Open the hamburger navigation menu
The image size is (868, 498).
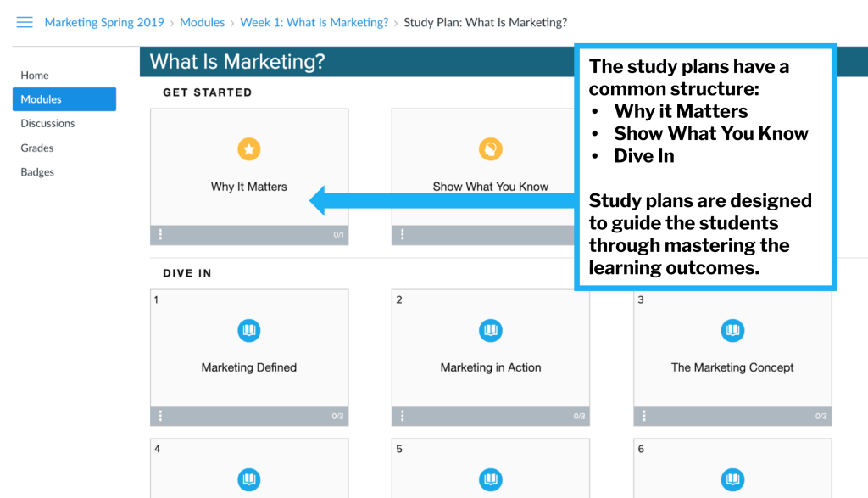[25, 22]
